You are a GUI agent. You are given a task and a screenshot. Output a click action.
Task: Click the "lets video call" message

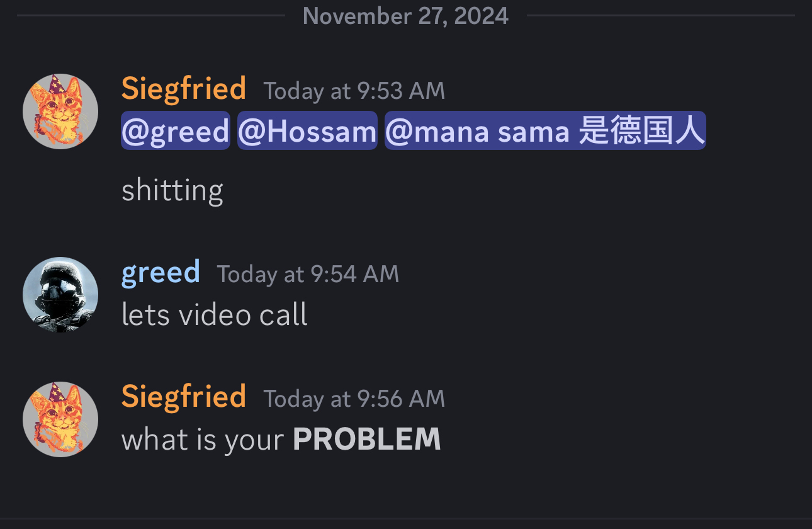(x=214, y=315)
